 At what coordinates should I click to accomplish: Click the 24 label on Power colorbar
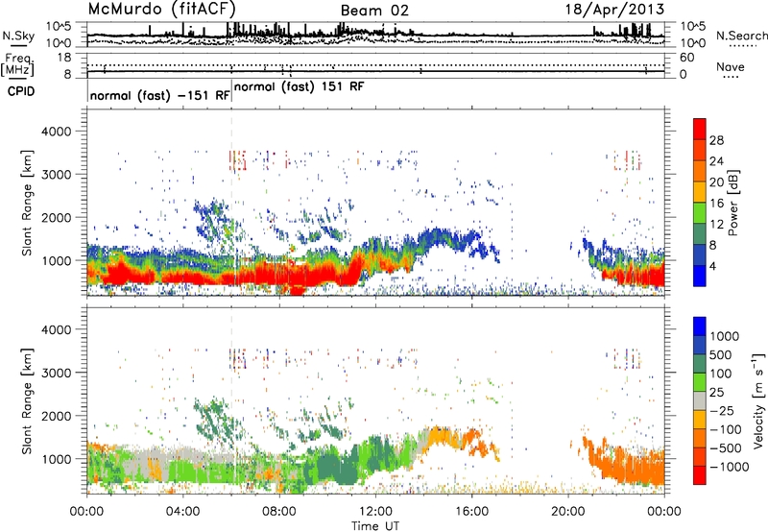pyautogui.click(x=716, y=161)
